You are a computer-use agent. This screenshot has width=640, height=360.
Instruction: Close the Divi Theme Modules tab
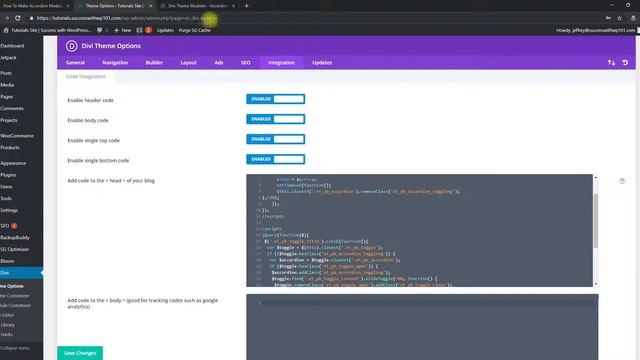pos(233,6)
